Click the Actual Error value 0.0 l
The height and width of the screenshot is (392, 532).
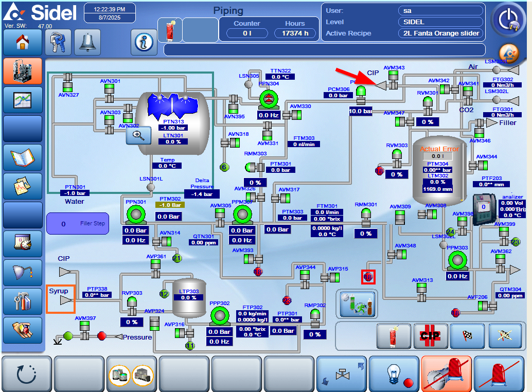tap(437, 156)
